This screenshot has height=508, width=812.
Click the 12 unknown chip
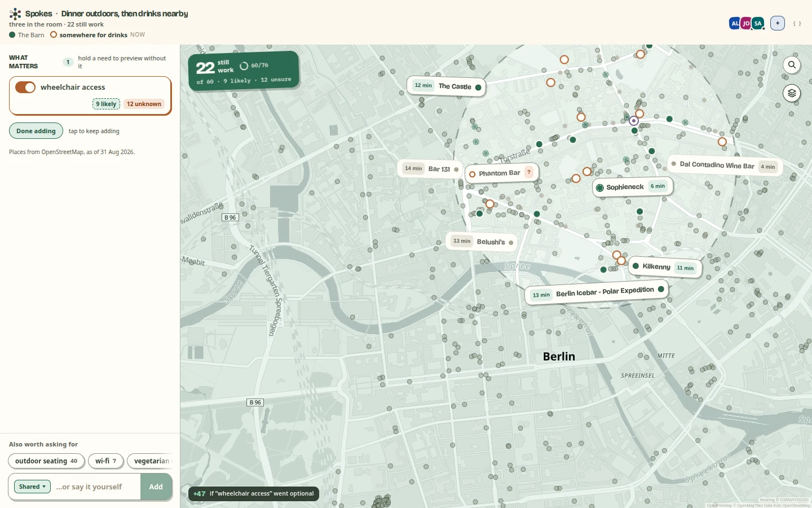(x=144, y=104)
